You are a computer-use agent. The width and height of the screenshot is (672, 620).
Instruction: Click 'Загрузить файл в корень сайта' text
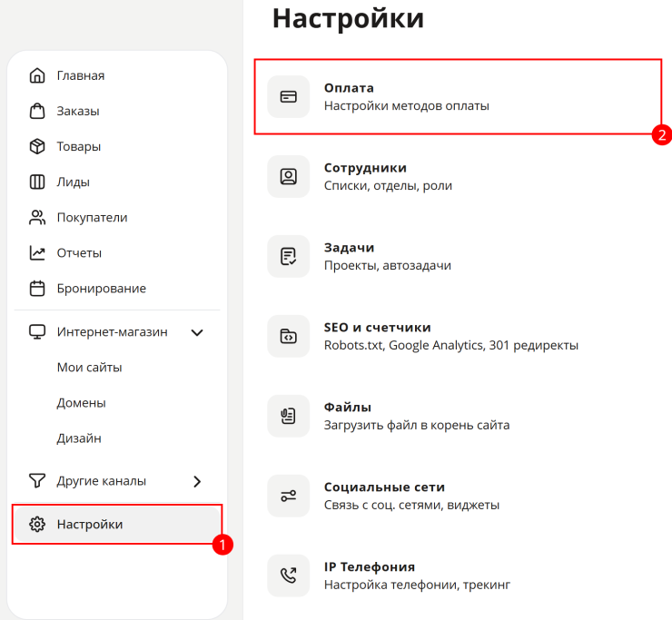(x=417, y=425)
